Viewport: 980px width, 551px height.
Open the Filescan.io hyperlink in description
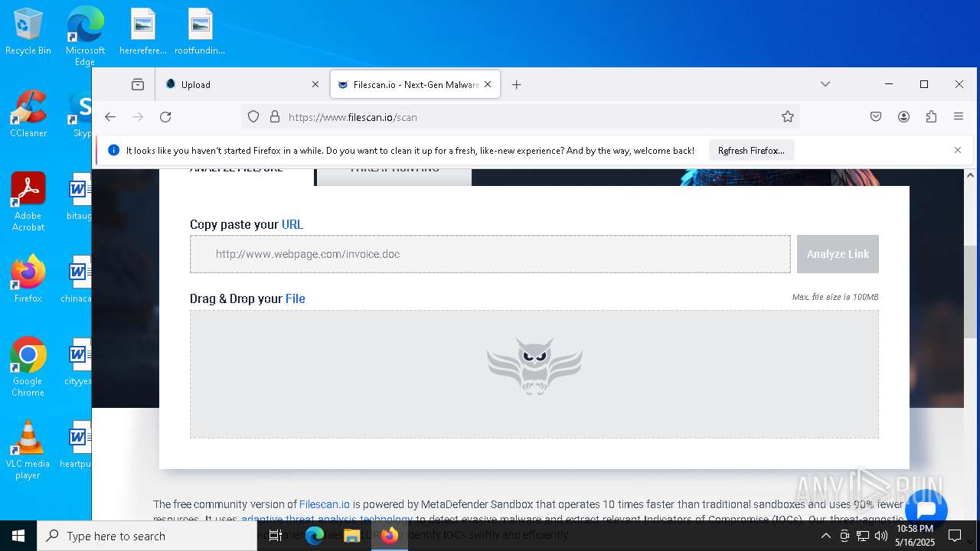[x=325, y=504]
